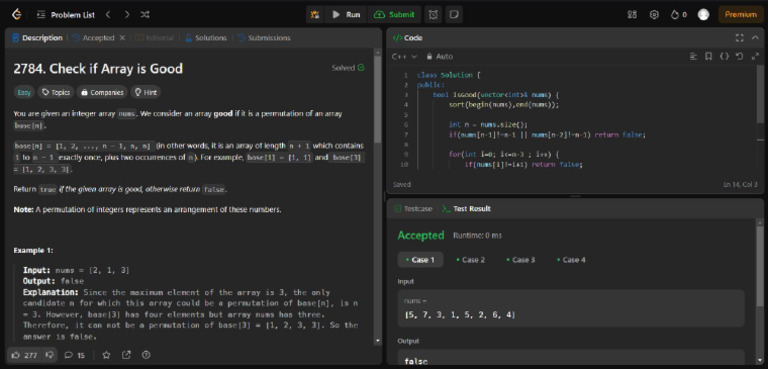The image size is (768, 369).
Task: Star the problem as favorite
Action: (x=106, y=355)
